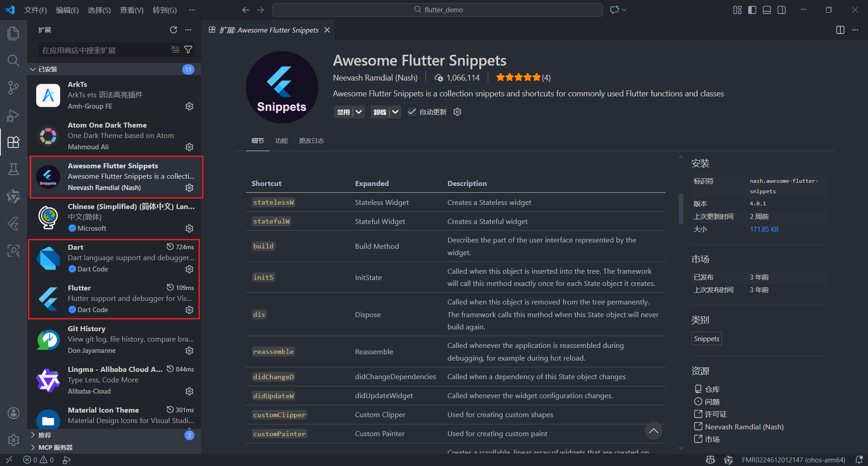The height and width of the screenshot is (466, 868).
Task: Open the overflow menu ellipsis in menu bar
Action: tap(192, 10)
